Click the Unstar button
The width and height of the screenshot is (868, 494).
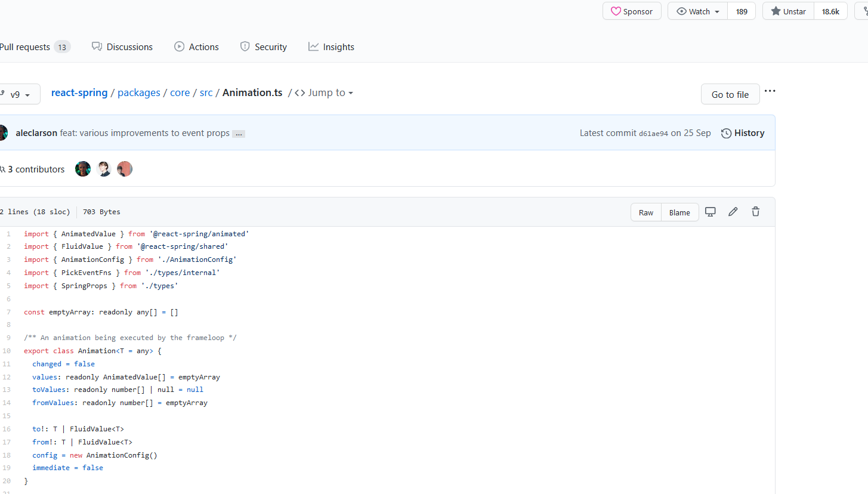pyautogui.click(x=788, y=11)
